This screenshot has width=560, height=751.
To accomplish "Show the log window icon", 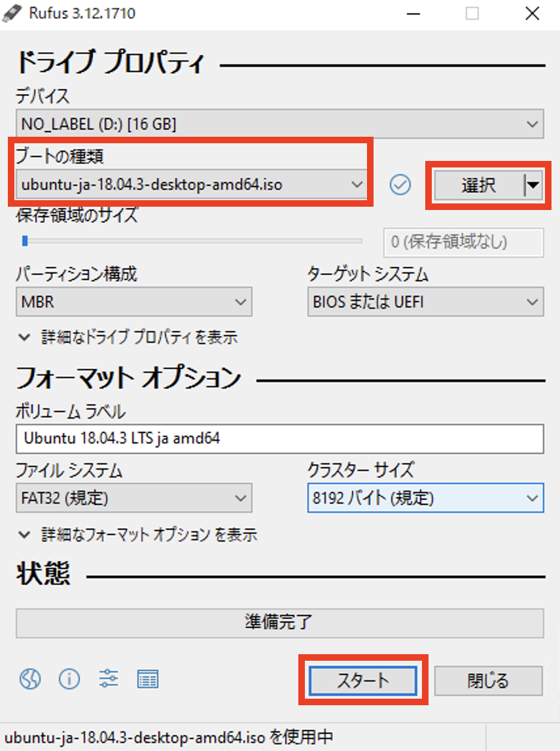I will [x=148, y=679].
